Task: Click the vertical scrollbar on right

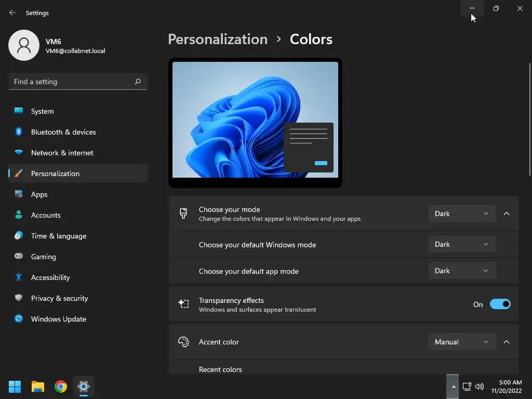Action: (x=529, y=119)
